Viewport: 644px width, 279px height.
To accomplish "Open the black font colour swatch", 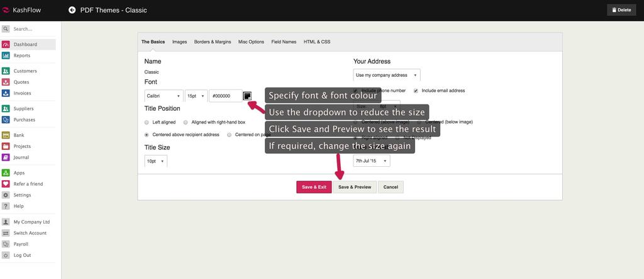I will 247,96.
